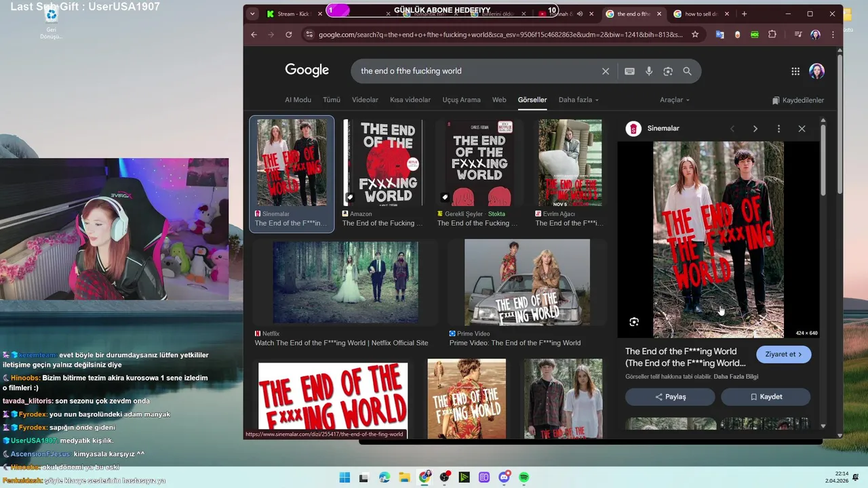
Task: Select the Amazon book cover thumbnail
Action: (x=382, y=163)
